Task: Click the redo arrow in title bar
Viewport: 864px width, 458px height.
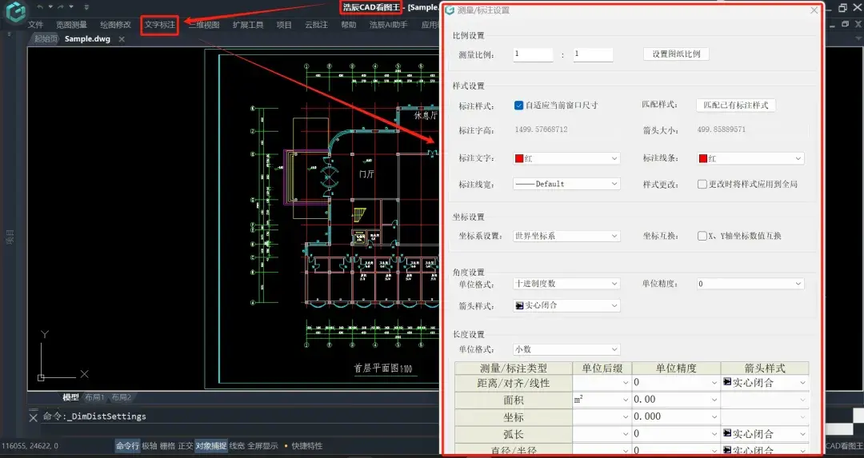Action: (x=61, y=7)
